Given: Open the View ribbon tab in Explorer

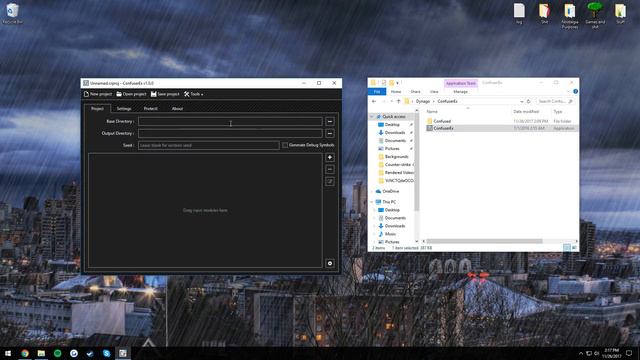Looking at the screenshot, I should [x=434, y=92].
